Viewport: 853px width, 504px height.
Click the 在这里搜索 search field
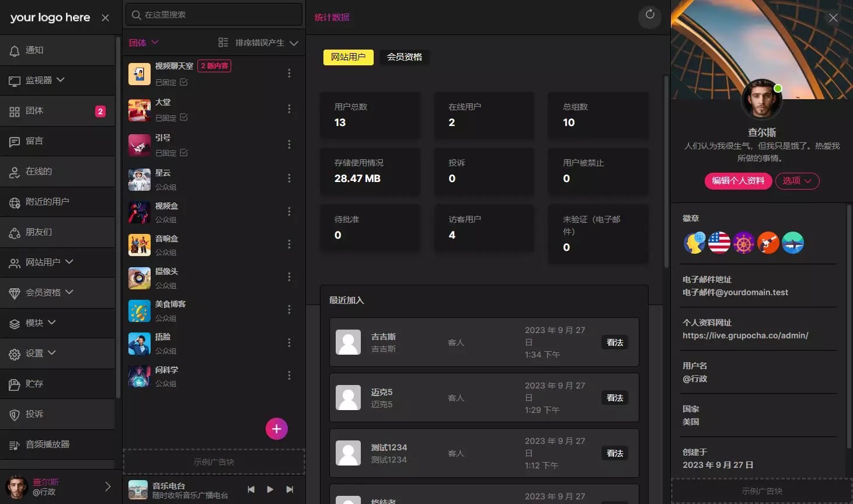pyautogui.click(x=214, y=15)
